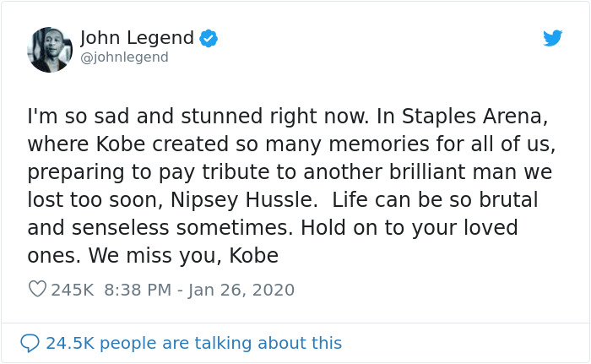Open "people are talking about this" link

click(x=220, y=343)
